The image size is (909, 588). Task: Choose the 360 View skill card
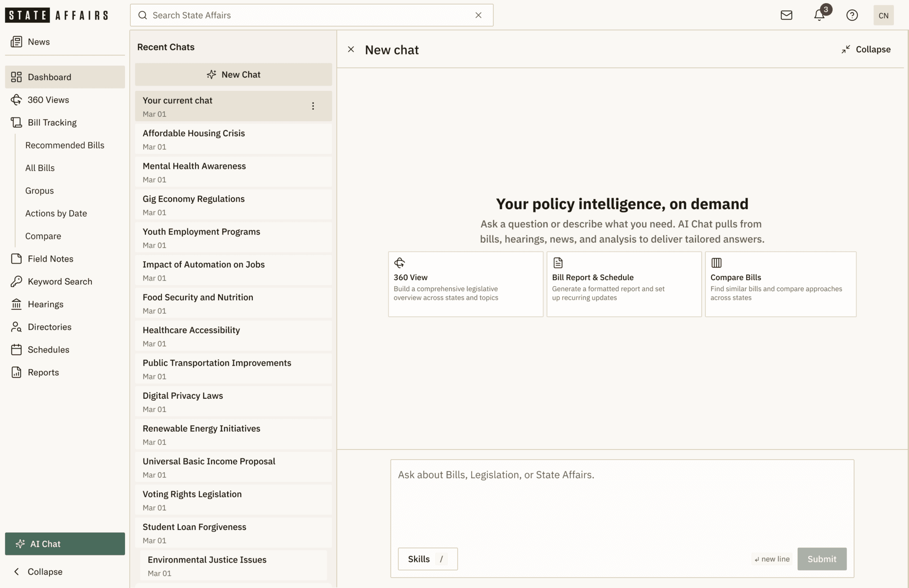pos(465,284)
